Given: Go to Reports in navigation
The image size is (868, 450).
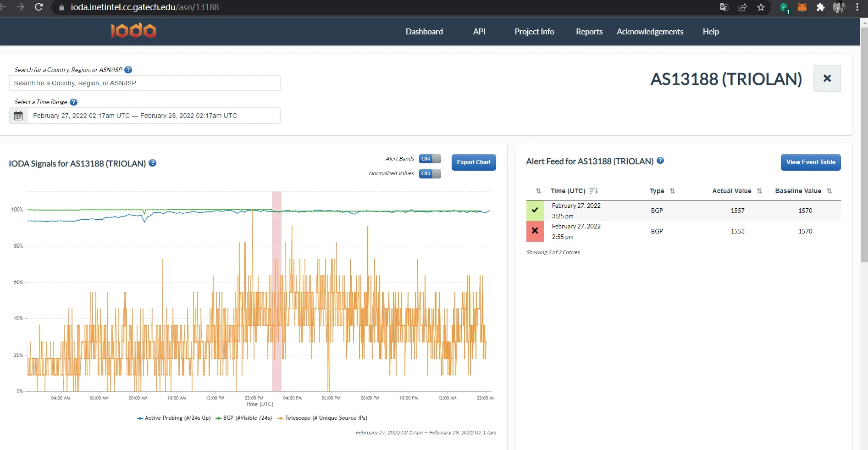Looking at the screenshot, I should click(589, 32).
